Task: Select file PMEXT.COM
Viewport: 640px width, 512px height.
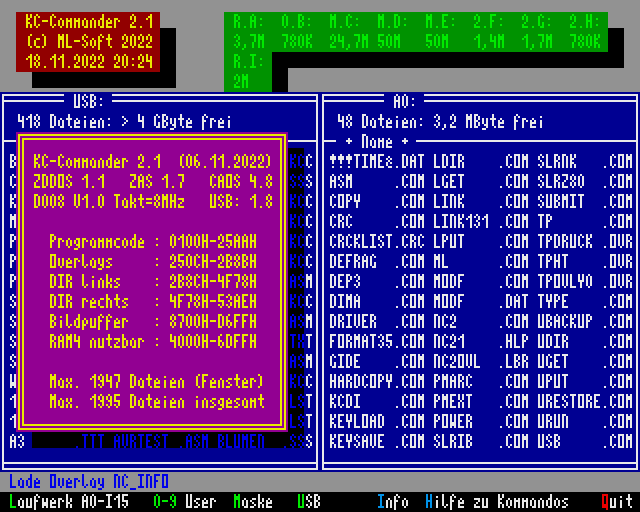Action: tap(481, 402)
